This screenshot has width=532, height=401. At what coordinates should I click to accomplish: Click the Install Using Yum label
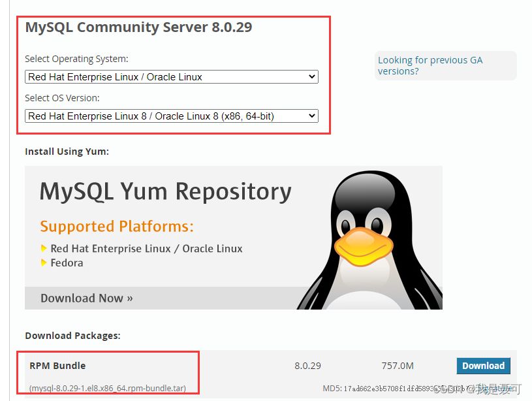67,152
